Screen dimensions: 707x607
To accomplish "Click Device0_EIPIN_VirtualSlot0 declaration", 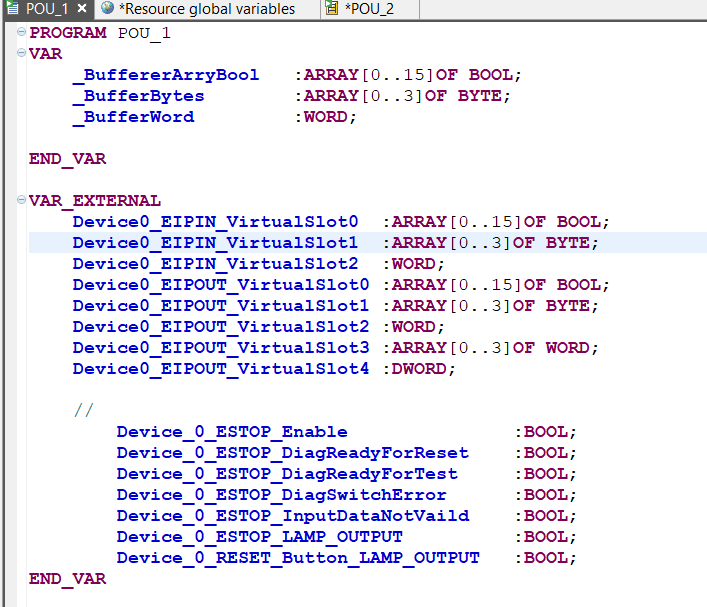I will coord(216,222).
